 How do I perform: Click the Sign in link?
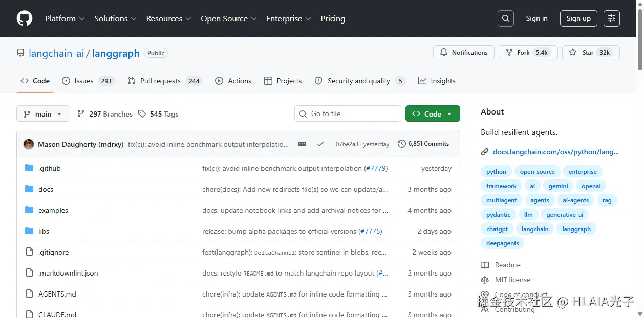(536, 18)
